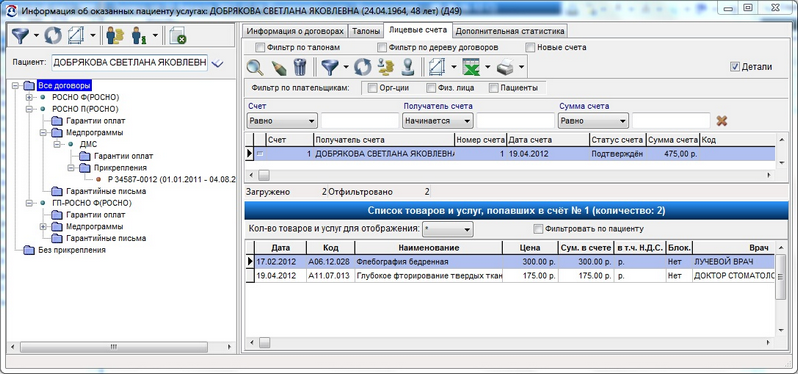The height and width of the screenshot is (374, 798).
Task: Collapse the РОСНО П(РОСНО) tree node
Action: click(29, 109)
